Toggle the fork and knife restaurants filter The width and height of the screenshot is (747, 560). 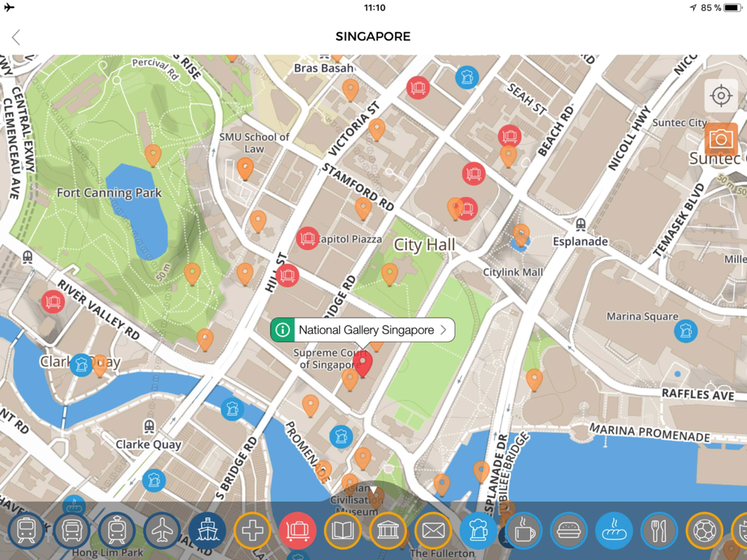click(x=660, y=530)
